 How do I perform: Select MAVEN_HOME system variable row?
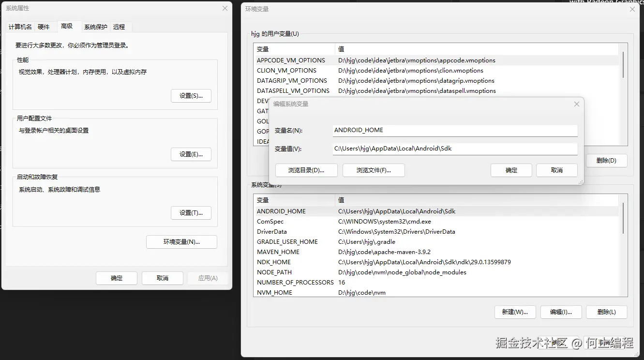436,252
